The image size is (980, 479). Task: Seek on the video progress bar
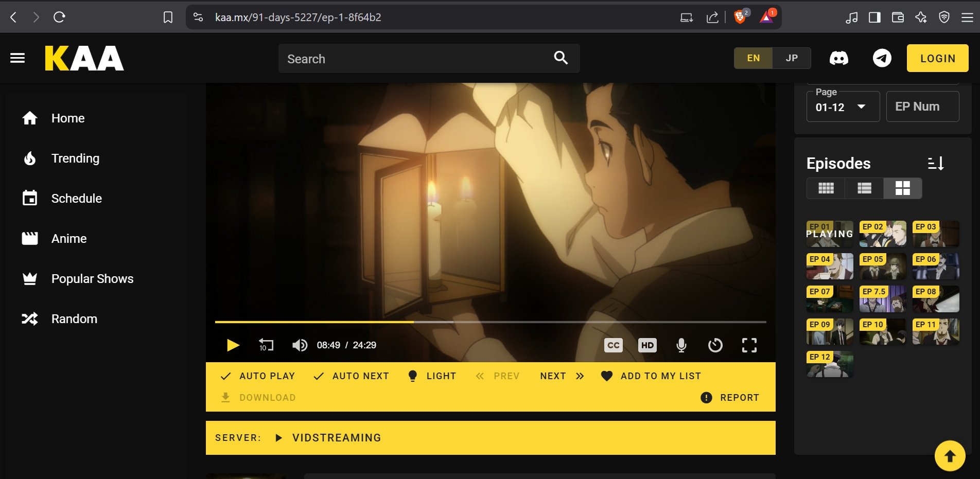[491, 322]
